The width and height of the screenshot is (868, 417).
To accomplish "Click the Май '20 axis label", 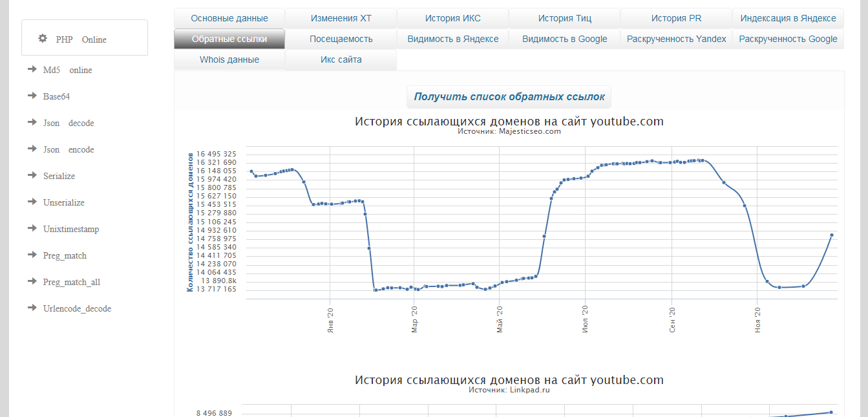I will click(x=500, y=320).
